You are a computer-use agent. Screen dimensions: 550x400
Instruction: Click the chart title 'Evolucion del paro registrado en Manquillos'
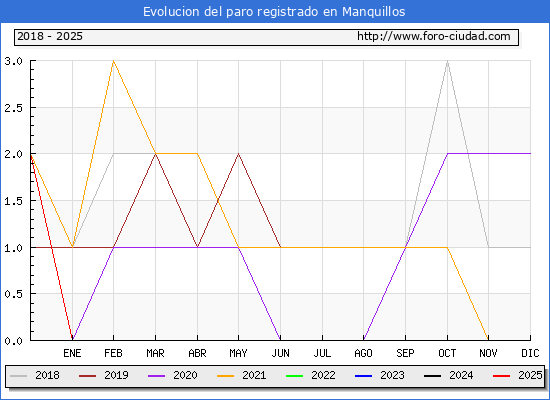274,12
